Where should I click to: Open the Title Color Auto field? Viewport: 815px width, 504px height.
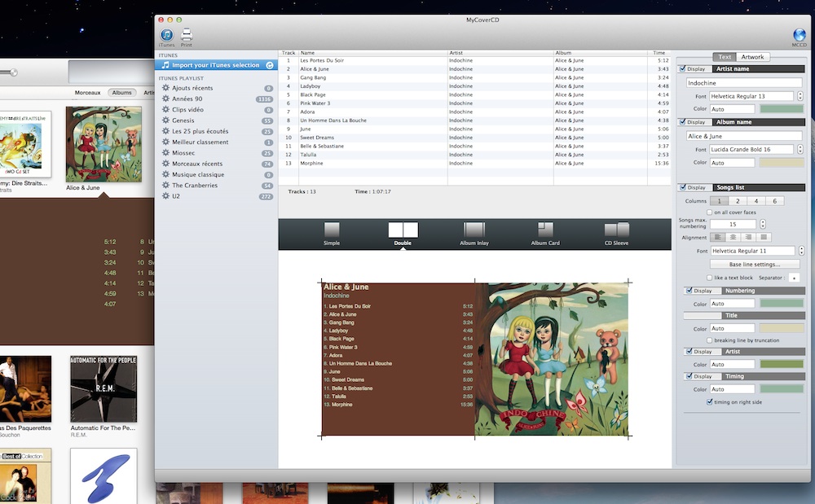[x=732, y=329]
